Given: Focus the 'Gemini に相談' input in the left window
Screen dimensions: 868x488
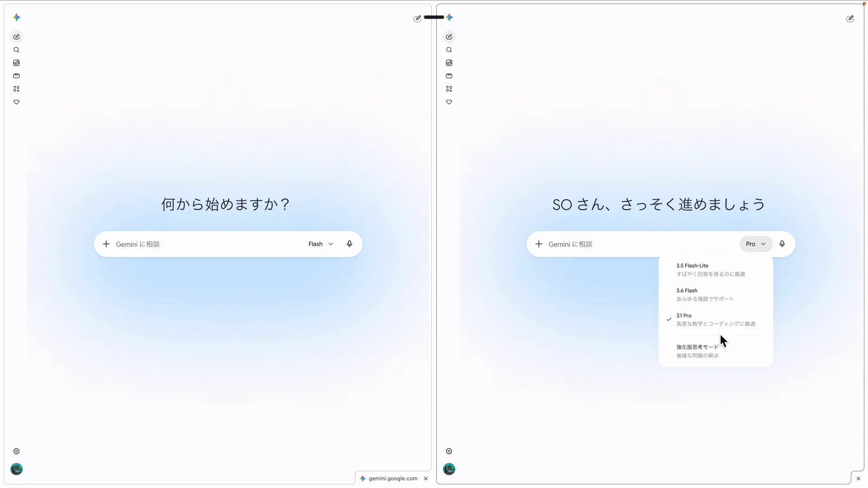Looking at the screenshot, I should [208, 244].
